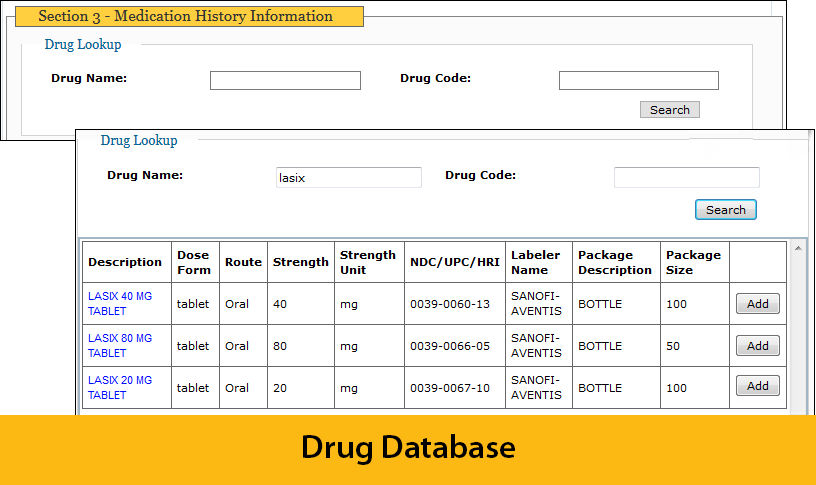Add the LASIX 80 MG tablet row
This screenshot has width=816, height=485.
click(757, 345)
